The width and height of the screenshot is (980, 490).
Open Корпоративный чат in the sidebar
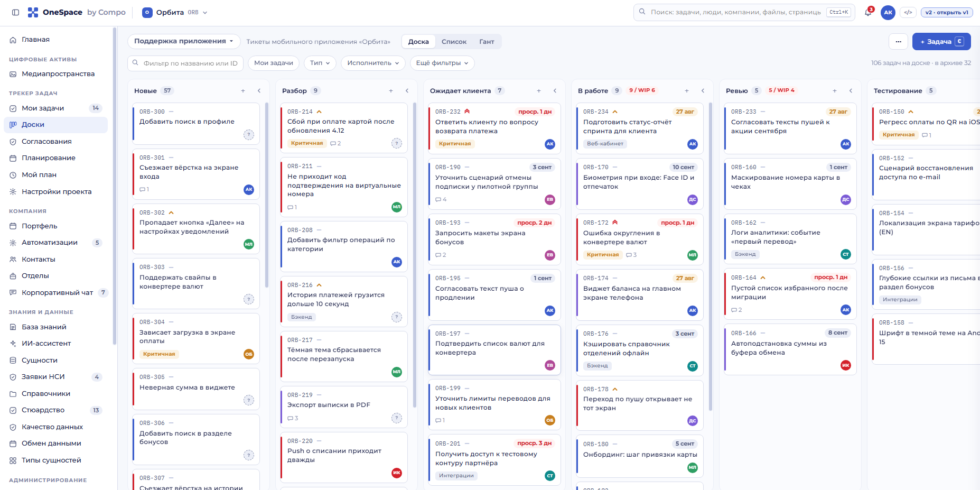tap(56, 293)
